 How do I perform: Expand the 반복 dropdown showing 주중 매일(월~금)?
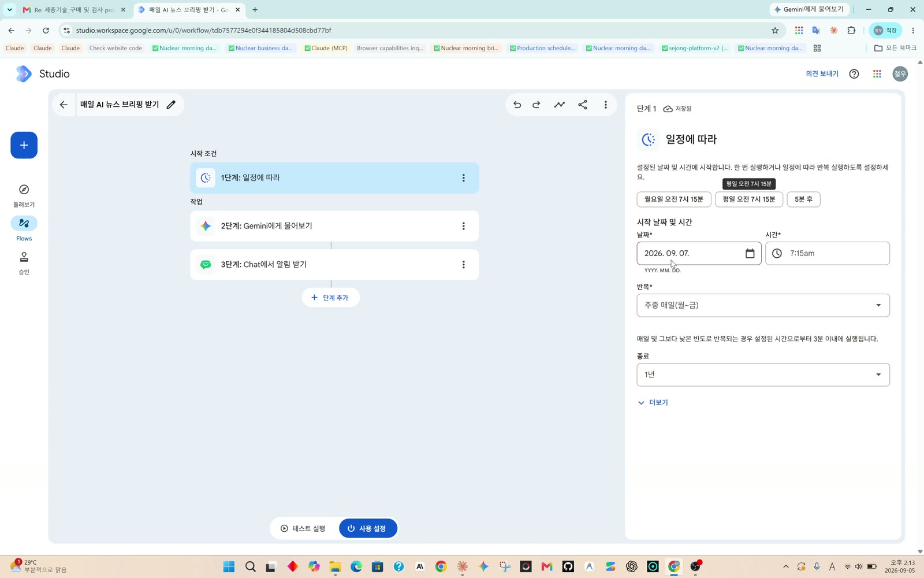(763, 305)
